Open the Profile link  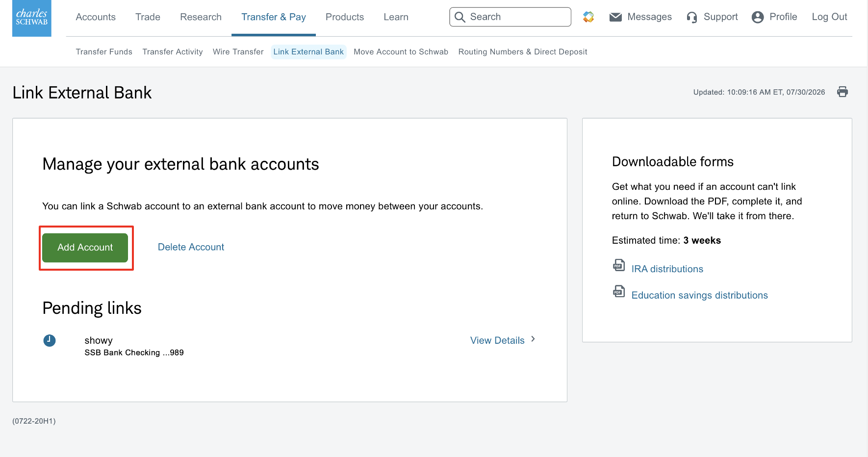(x=783, y=17)
